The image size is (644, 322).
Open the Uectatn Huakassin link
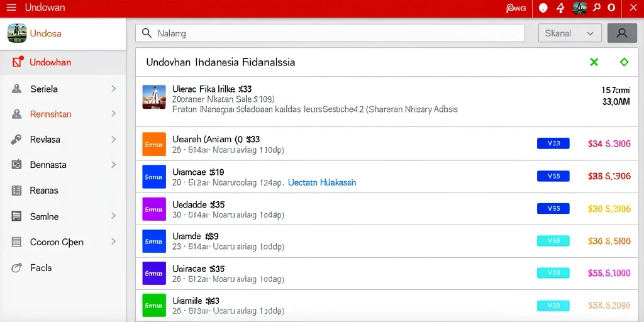(x=322, y=182)
